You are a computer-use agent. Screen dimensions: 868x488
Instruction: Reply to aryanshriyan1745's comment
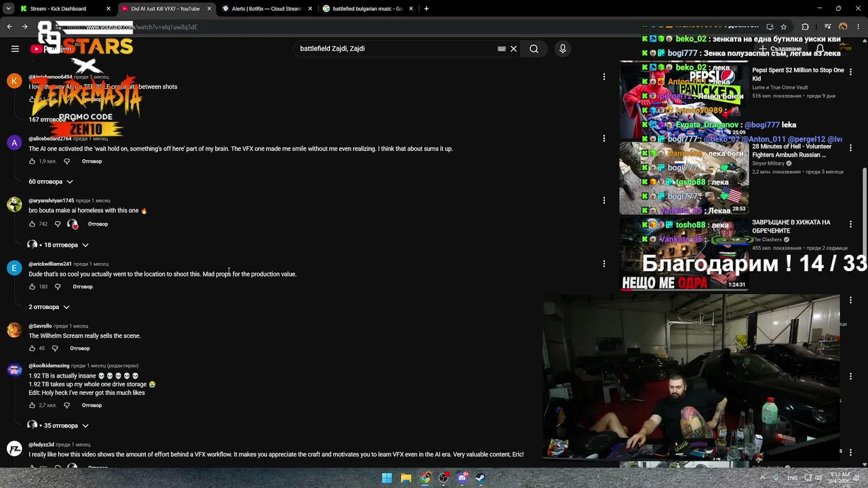click(x=98, y=224)
